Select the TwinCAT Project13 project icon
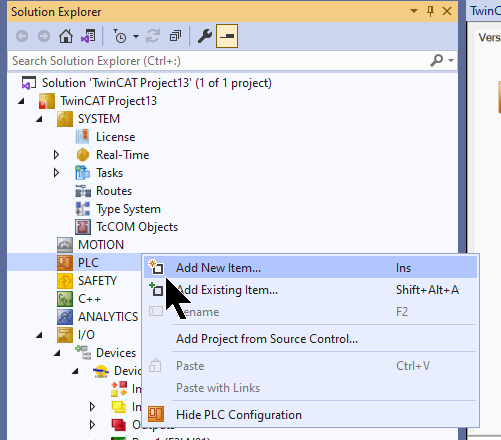 coord(47,101)
